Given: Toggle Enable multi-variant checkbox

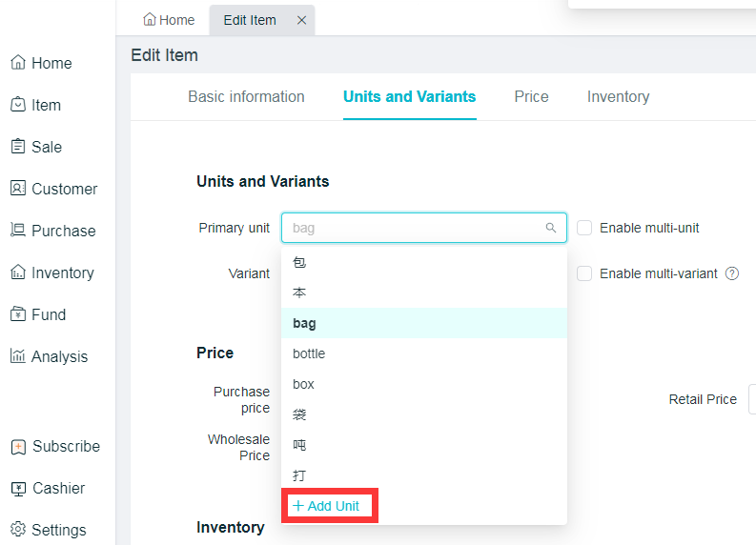Looking at the screenshot, I should [585, 273].
